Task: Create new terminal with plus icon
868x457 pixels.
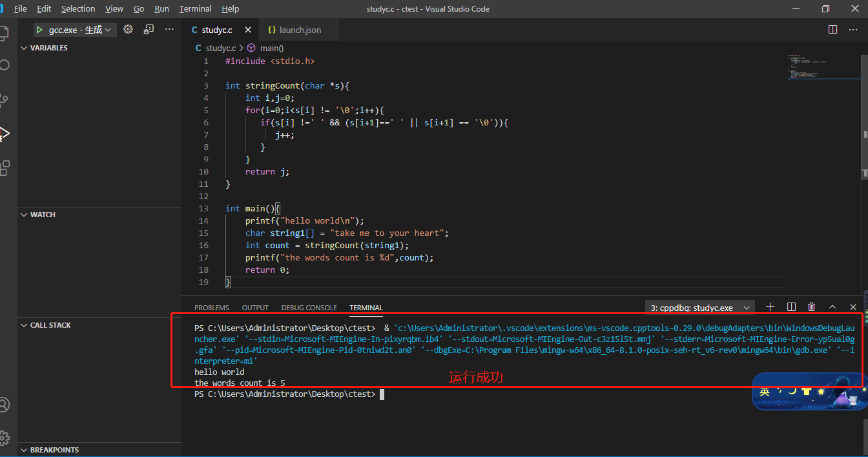Action: 770,307
